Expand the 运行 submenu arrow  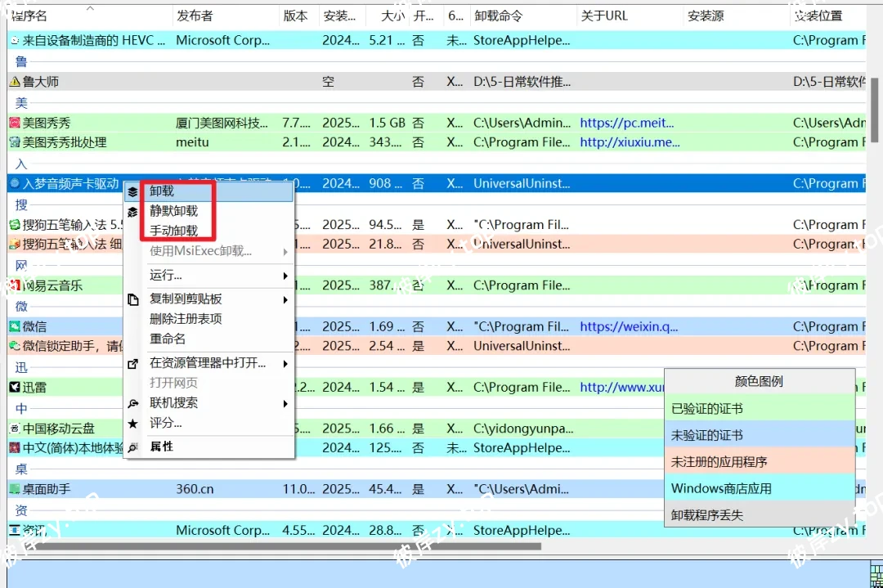tap(286, 276)
